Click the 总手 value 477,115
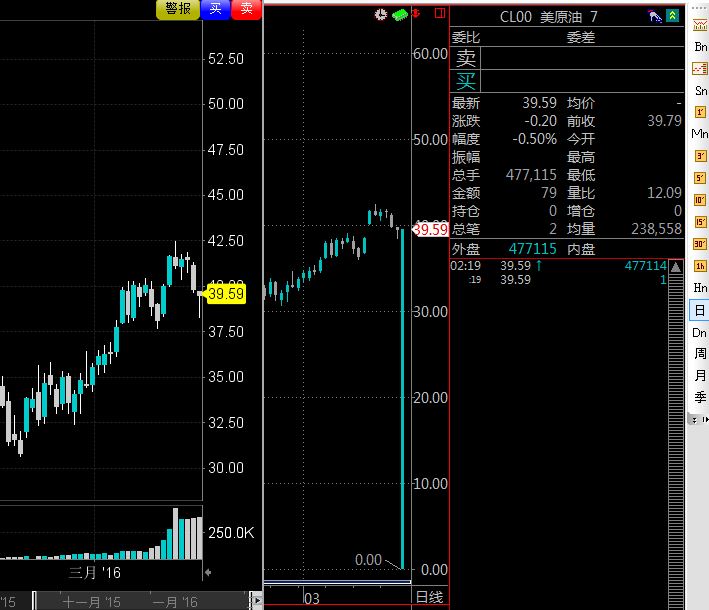The width and height of the screenshot is (709, 610). [x=531, y=175]
